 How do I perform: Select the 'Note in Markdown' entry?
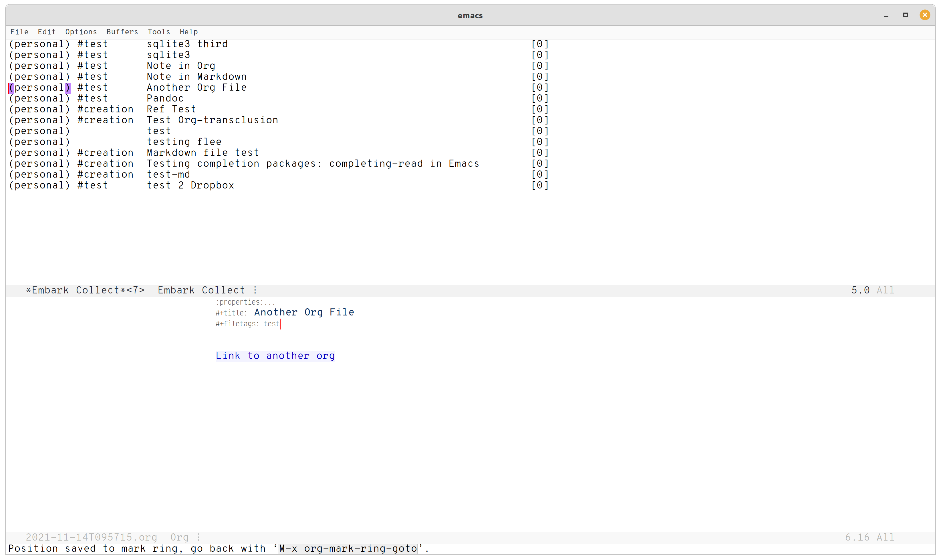click(196, 77)
